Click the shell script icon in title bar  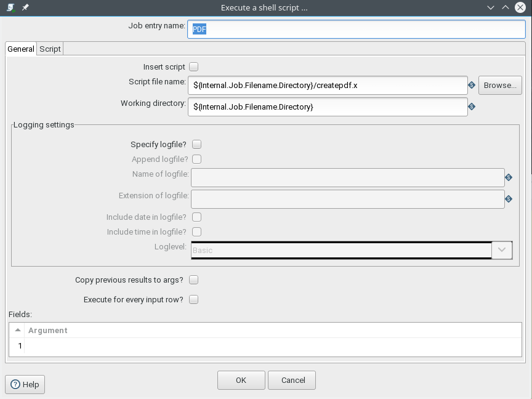11,7
